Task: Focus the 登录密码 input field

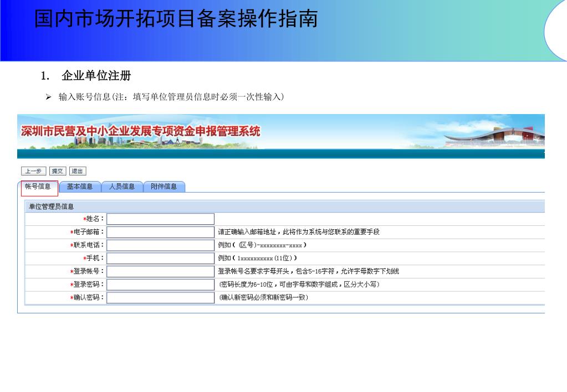Action: [x=161, y=285]
